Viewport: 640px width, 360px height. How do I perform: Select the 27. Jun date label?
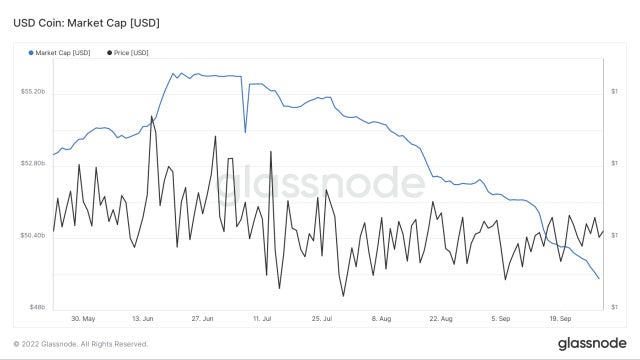(202, 318)
